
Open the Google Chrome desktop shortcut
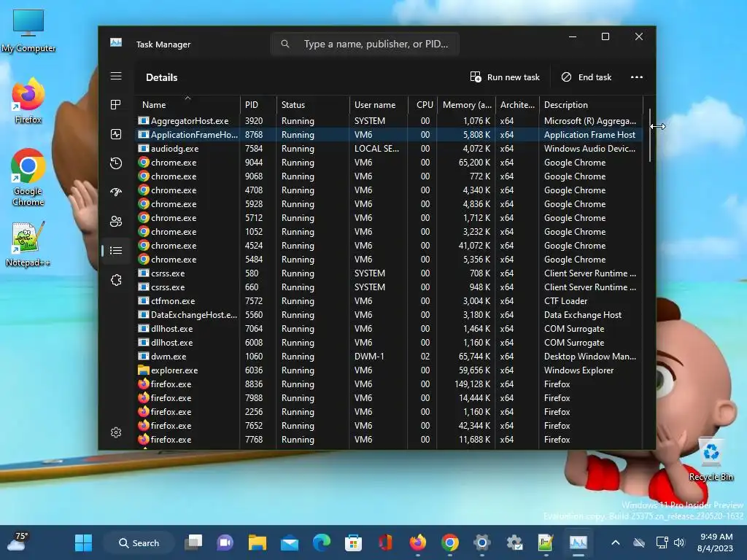[28, 177]
